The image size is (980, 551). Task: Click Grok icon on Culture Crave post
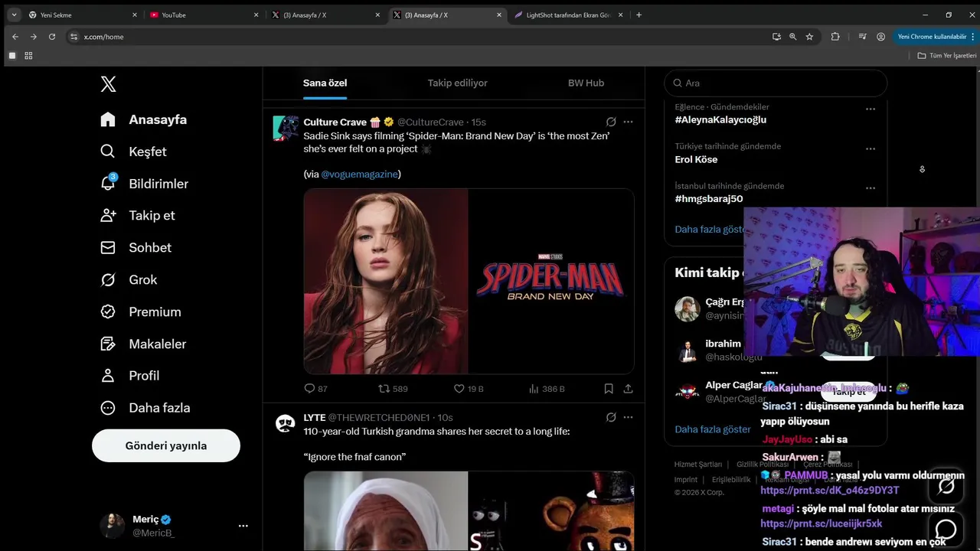tap(611, 122)
